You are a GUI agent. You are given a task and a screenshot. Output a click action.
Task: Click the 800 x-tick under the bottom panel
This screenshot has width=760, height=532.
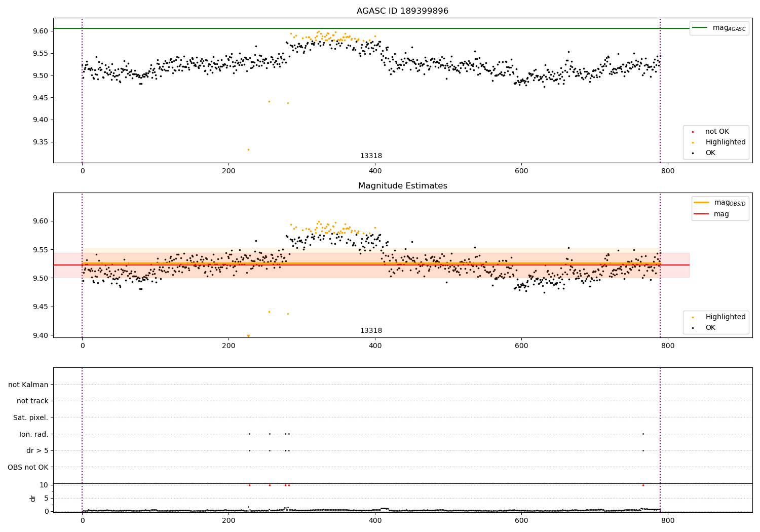pos(668,520)
